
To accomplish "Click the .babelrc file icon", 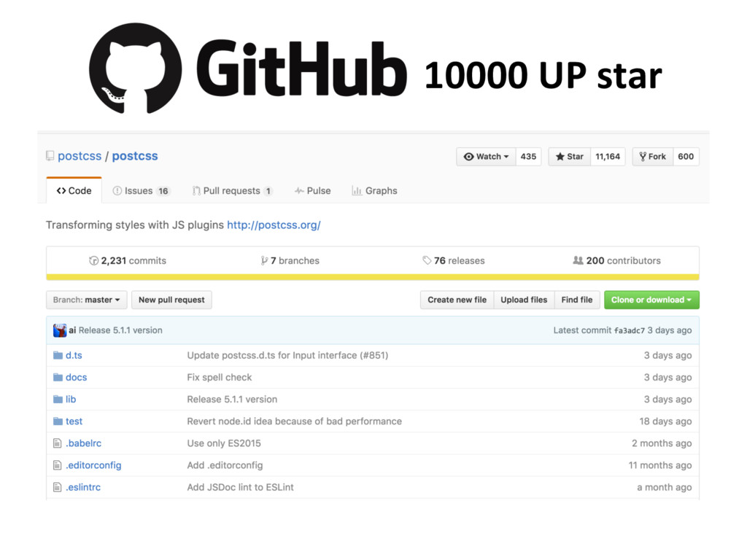I will pos(57,443).
